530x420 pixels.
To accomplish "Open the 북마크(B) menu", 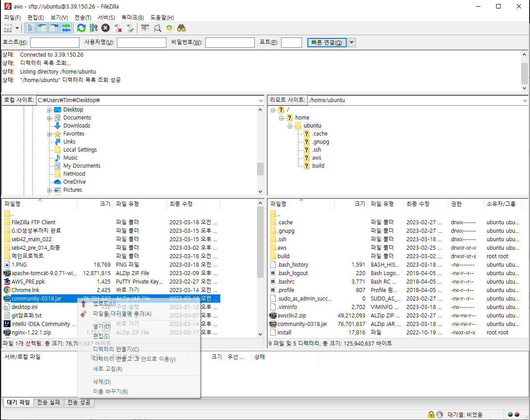I will (x=132, y=17).
